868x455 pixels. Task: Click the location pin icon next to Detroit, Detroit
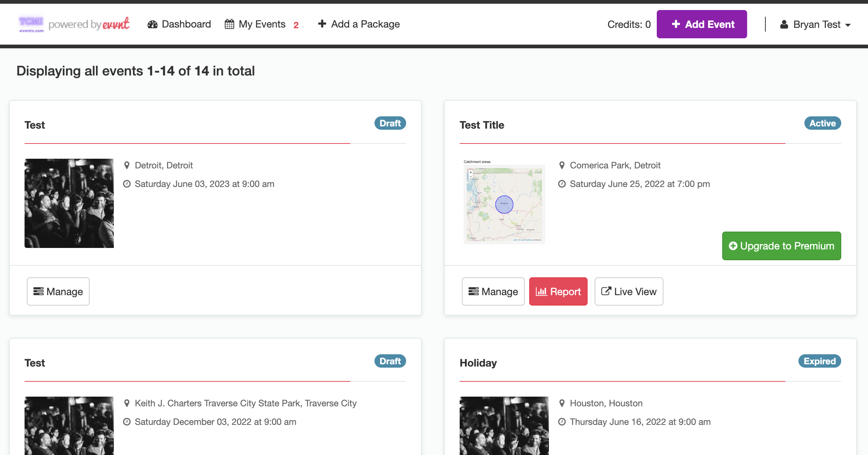[x=127, y=165]
